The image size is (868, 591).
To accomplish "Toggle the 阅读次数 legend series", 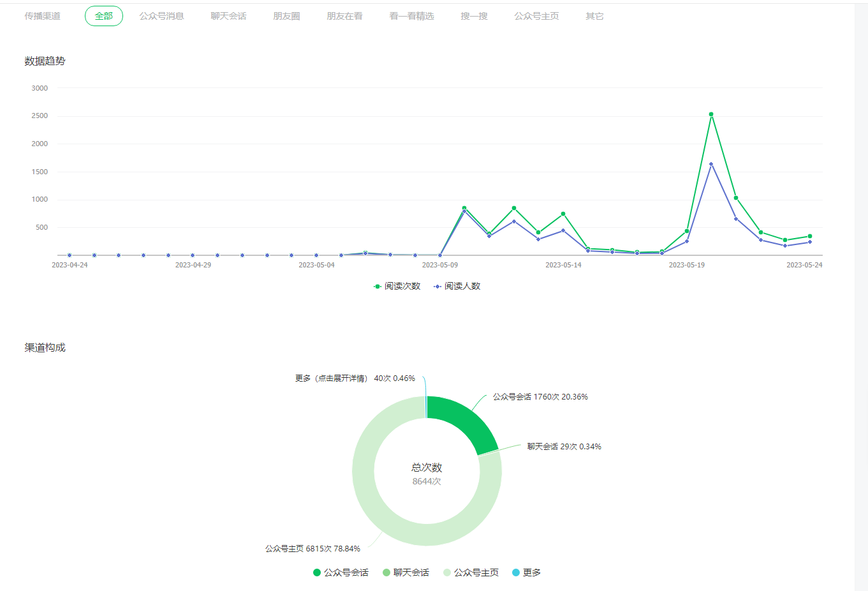I will pyautogui.click(x=397, y=286).
